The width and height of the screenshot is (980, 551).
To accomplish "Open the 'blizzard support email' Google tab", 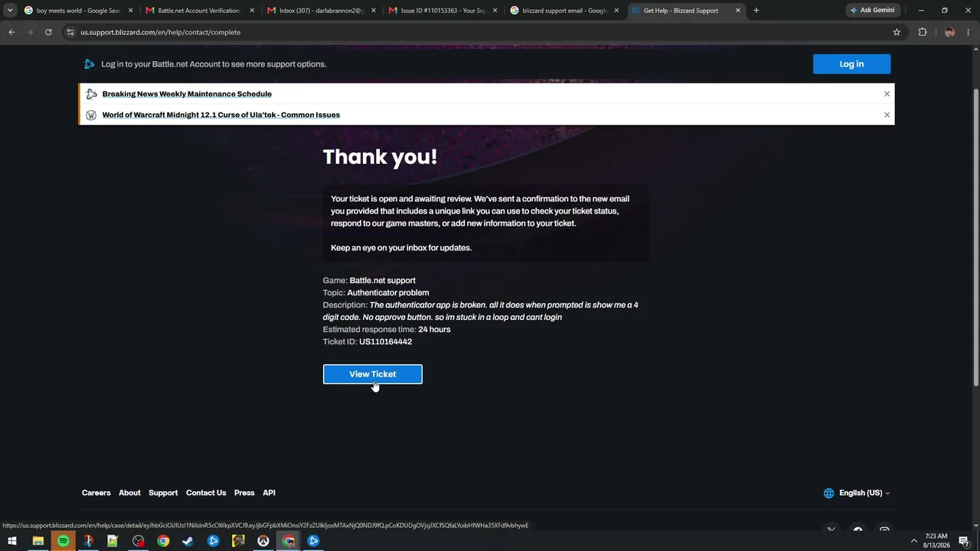I will tap(565, 11).
